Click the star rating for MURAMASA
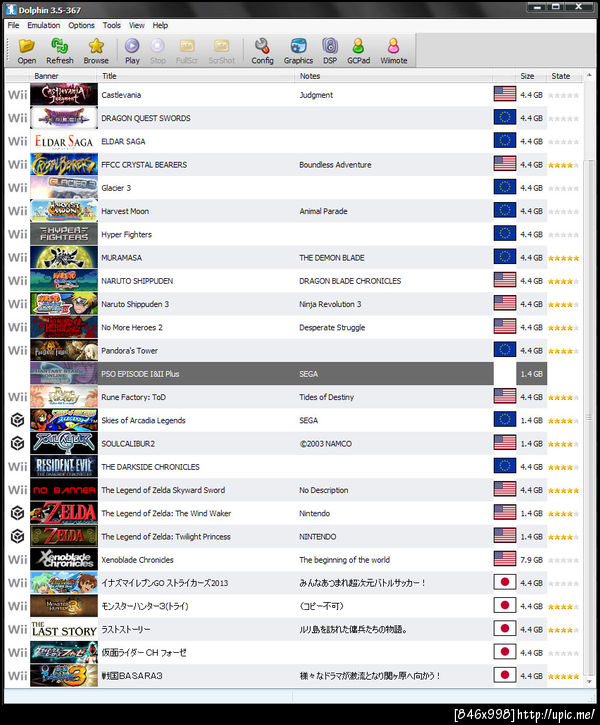Viewport: 600px width, 725px height. (563, 258)
